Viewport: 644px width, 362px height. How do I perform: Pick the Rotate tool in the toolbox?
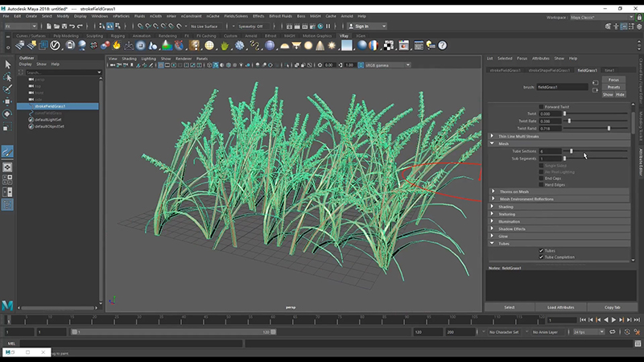point(8,114)
